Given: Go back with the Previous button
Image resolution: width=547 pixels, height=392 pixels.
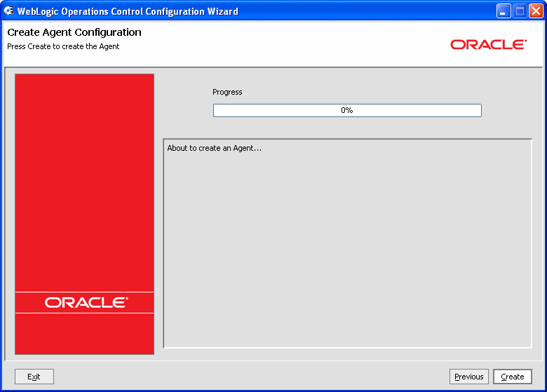Looking at the screenshot, I should coord(469,377).
